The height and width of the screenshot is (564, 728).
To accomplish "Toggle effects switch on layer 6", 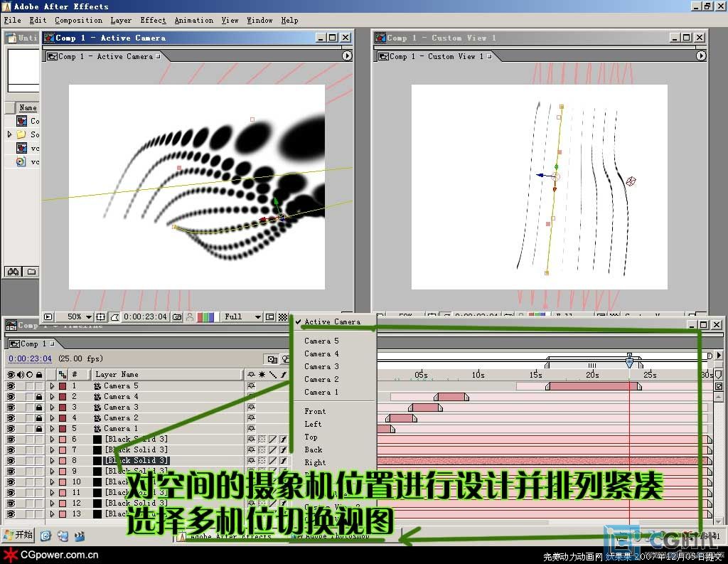I will [283, 440].
